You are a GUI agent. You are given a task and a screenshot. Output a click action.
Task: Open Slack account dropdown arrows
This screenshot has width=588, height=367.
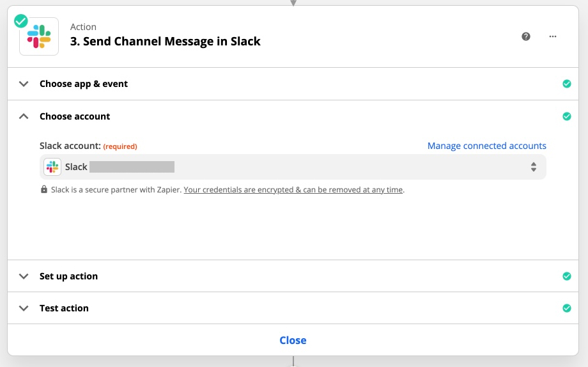tap(533, 167)
